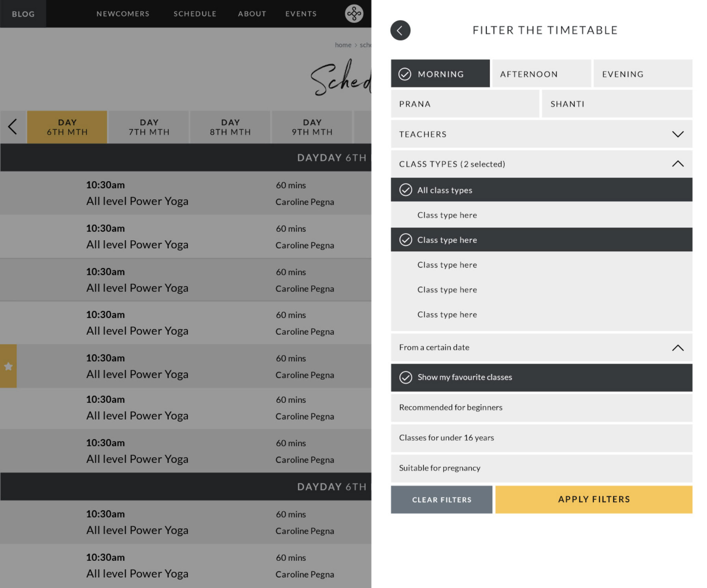Viewport: 707px width, 588px height.
Task: Click the previous days arrow
Action: tap(13, 127)
